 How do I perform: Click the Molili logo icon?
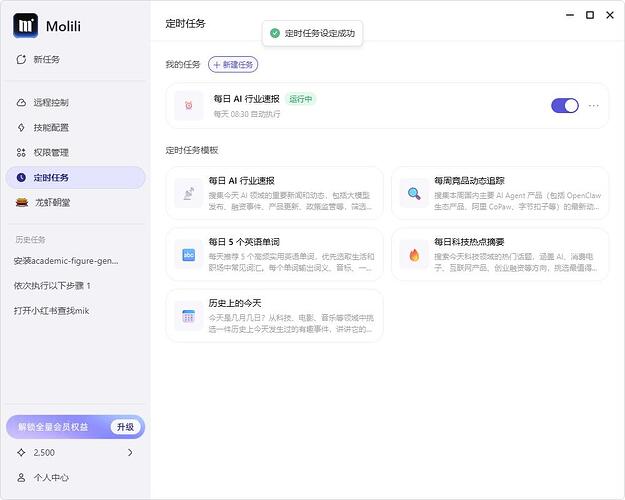[26, 26]
